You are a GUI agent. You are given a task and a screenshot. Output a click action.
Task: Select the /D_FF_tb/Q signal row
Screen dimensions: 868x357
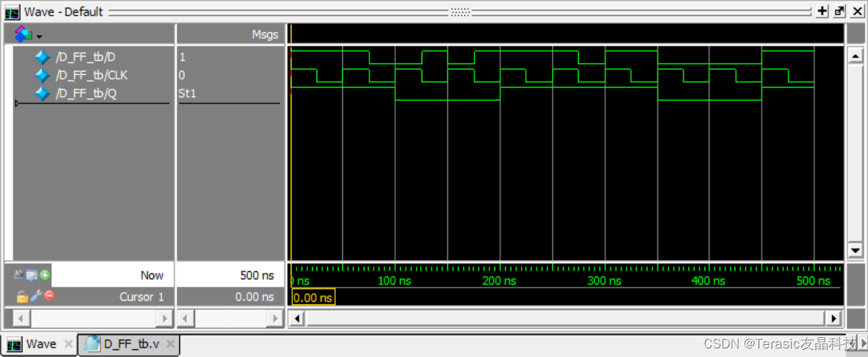(x=93, y=94)
